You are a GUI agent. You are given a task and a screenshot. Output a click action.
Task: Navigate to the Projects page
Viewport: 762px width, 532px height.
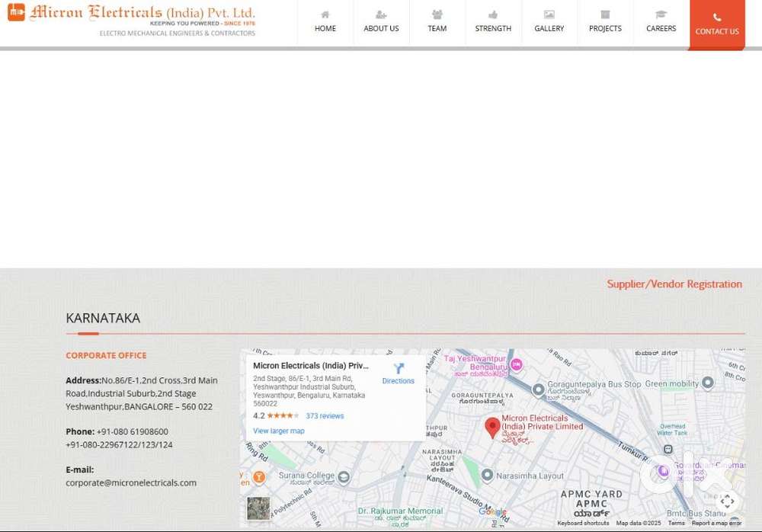pyautogui.click(x=605, y=22)
